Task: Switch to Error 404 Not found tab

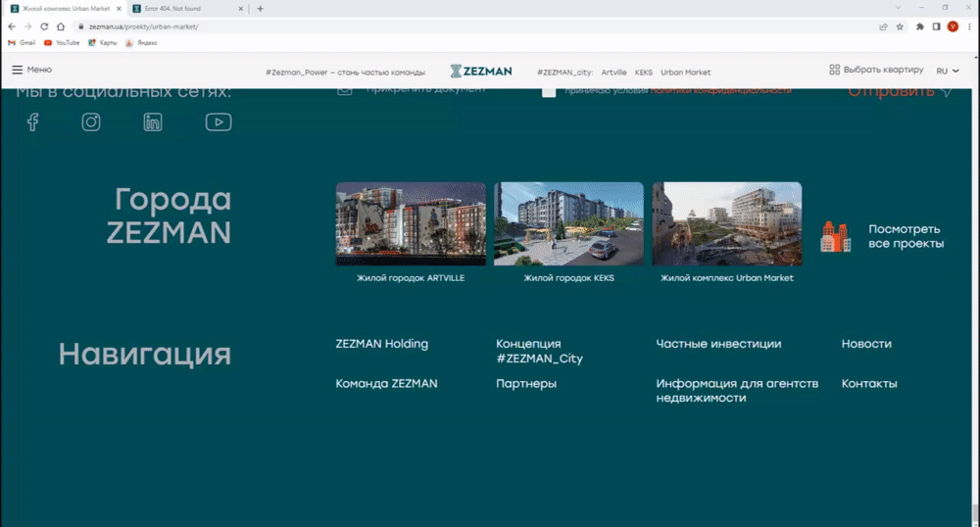Action: point(188,9)
